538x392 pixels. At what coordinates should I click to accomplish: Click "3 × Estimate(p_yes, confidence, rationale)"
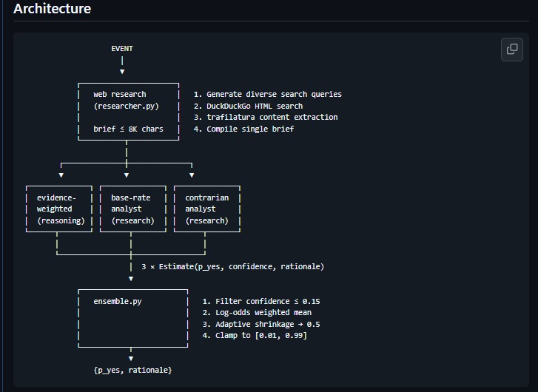point(233,266)
